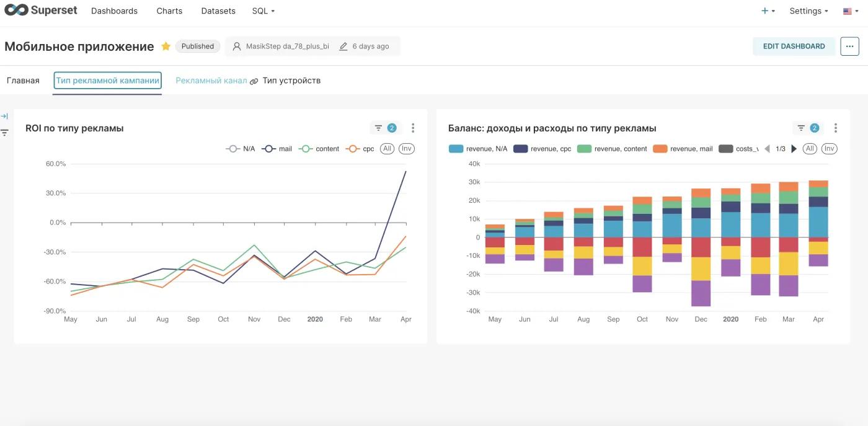The image size is (868, 426).
Task: Click Inv button in Баланс chart legend
Action: click(x=830, y=149)
